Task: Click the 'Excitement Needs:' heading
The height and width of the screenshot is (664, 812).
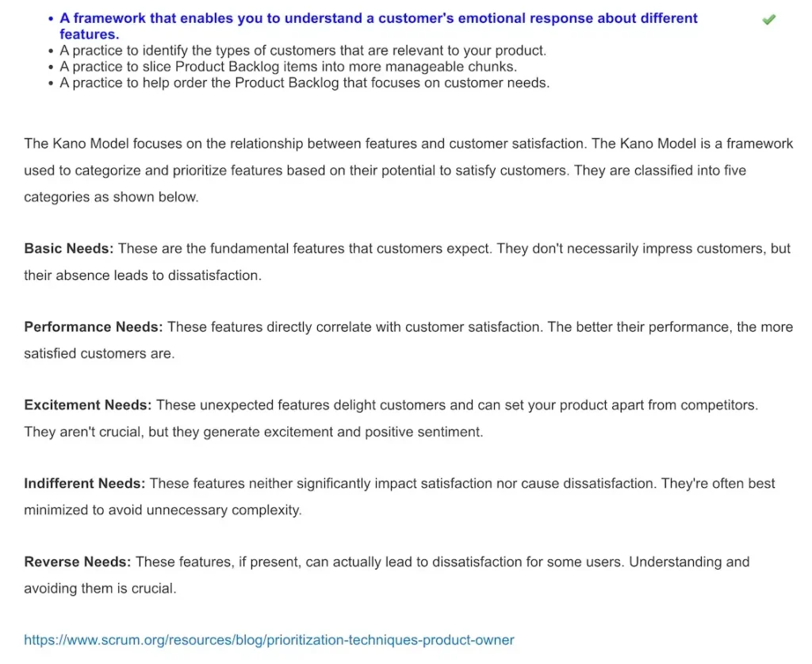Action: [87, 405]
